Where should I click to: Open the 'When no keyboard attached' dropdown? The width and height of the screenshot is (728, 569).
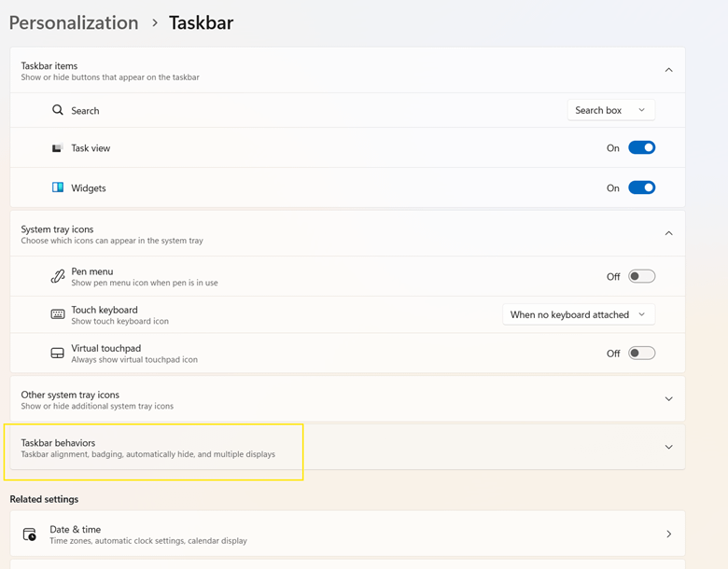click(x=579, y=314)
